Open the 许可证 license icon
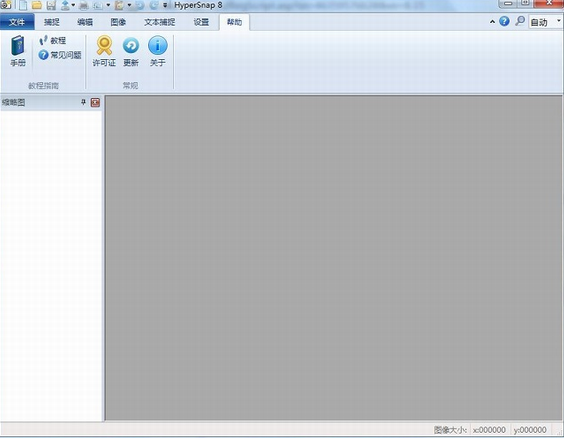564x438 pixels. pyautogui.click(x=104, y=51)
